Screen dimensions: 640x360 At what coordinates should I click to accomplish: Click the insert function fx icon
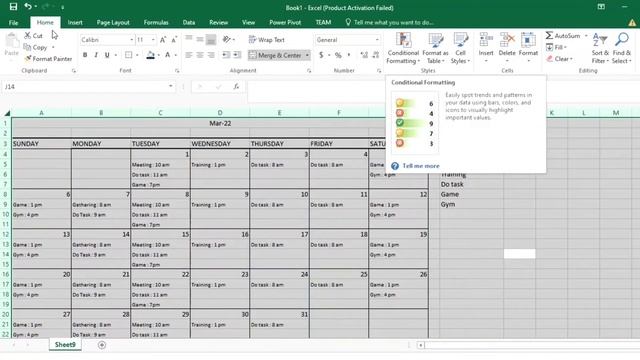[x=236, y=87]
